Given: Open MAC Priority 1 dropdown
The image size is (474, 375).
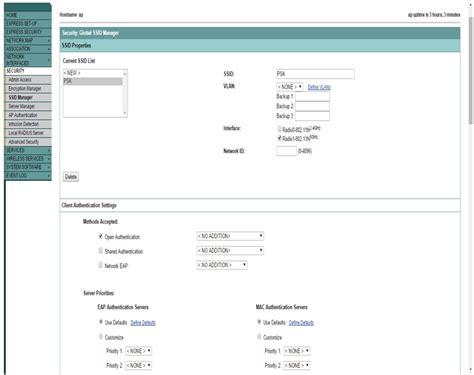Looking at the screenshot, I should 297,351.
